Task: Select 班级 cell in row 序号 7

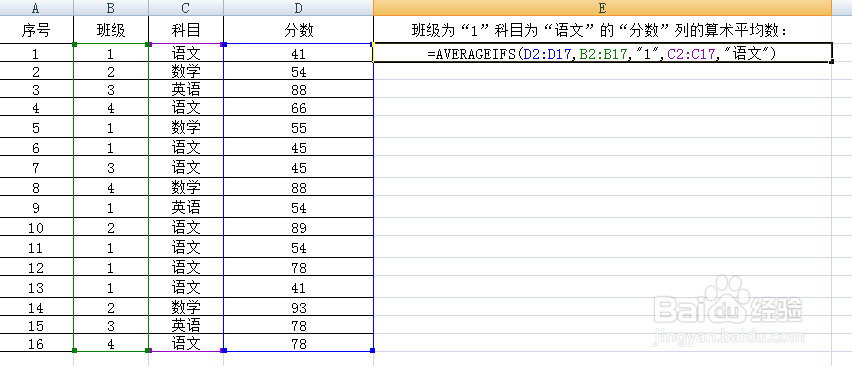Action: (x=111, y=168)
